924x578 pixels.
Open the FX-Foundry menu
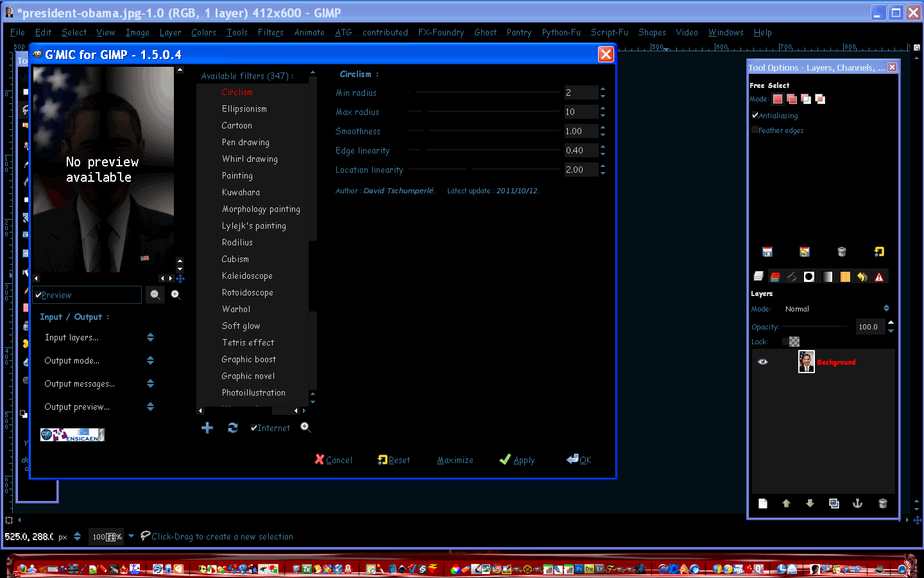click(441, 32)
